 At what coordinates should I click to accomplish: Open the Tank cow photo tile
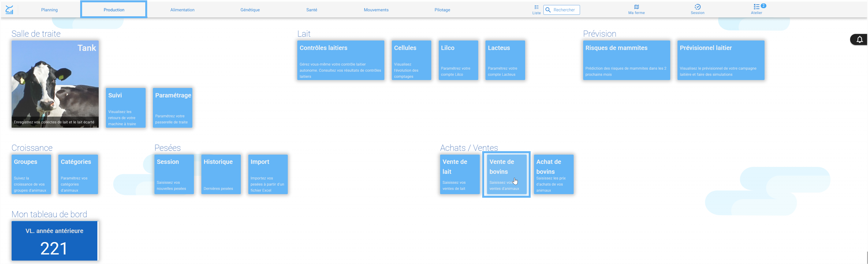pos(55,84)
